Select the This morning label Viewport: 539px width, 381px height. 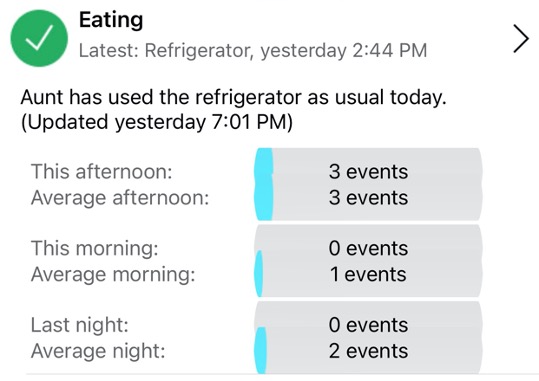tap(95, 248)
